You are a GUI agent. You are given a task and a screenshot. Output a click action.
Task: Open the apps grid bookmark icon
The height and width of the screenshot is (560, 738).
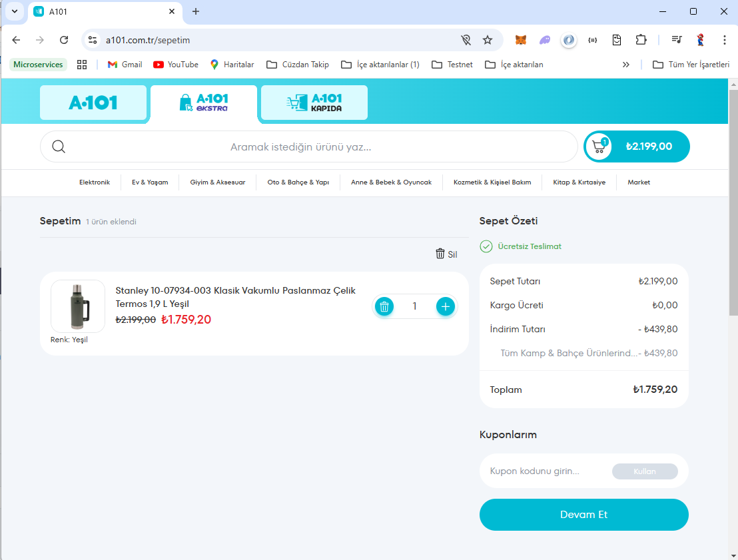pos(82,65)
